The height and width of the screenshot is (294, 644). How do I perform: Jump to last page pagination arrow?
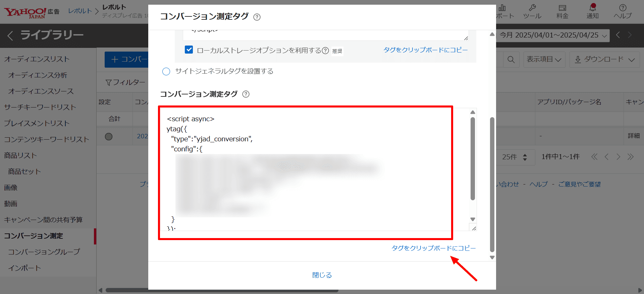coord(631,157)
